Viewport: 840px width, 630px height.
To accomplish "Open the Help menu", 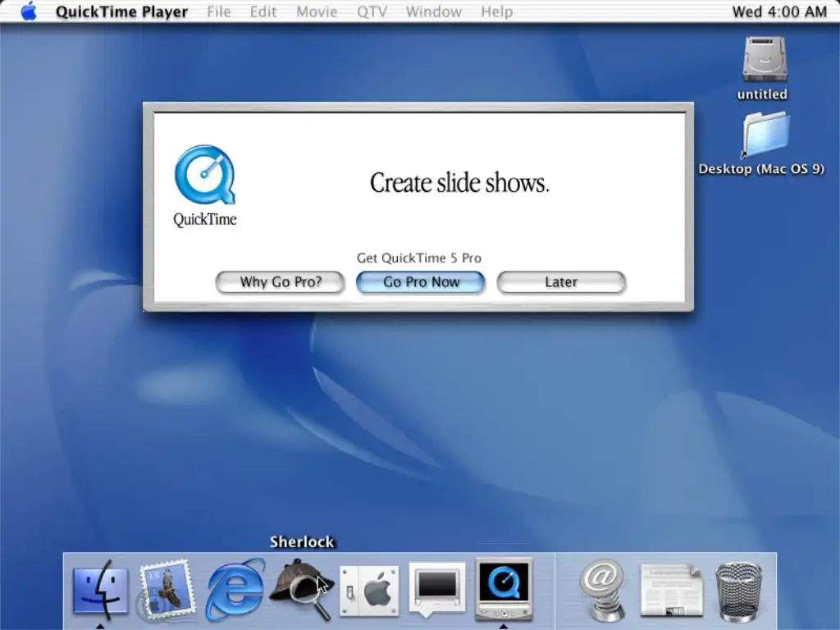I will pos(496,11).
